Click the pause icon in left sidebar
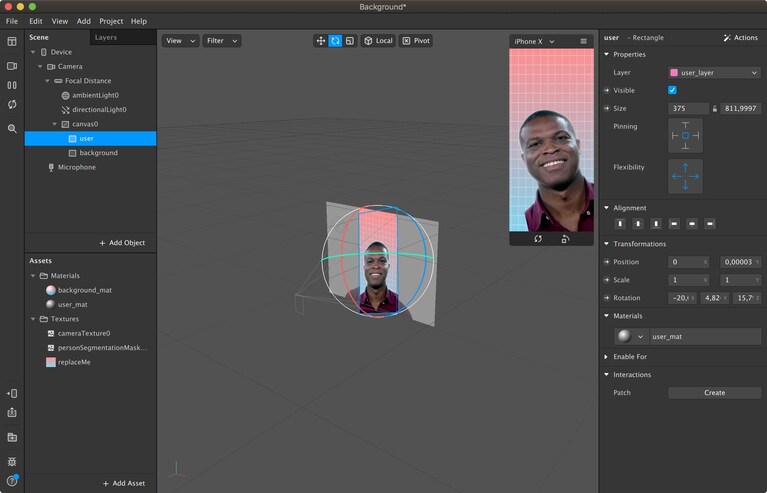 [x=12, y=85]
